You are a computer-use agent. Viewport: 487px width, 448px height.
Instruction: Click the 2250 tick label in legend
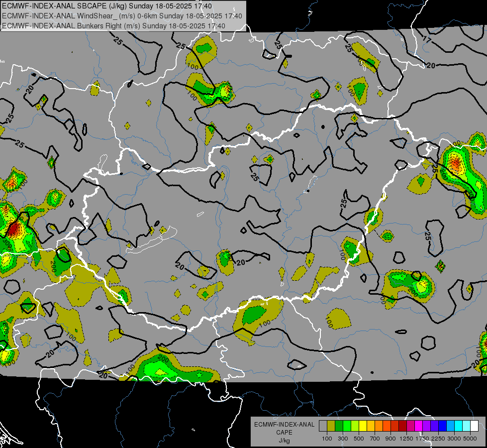click(x=438, y=439)
